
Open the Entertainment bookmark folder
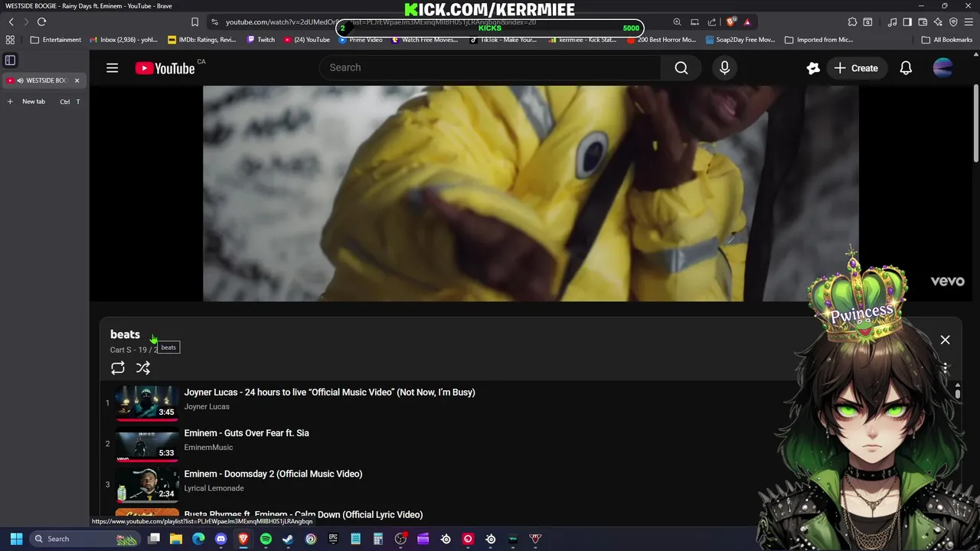point(55,40)
